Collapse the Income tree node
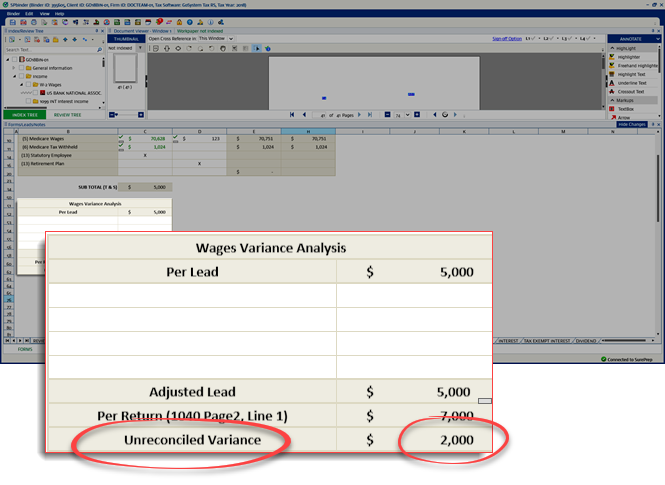665x485 pixels. (x=15, y=75)
